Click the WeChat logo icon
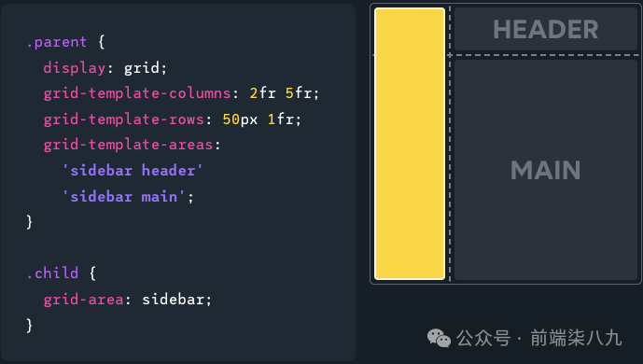Image resolution: width=643 pixels, height=364 pixels. (x=439, y=338)
